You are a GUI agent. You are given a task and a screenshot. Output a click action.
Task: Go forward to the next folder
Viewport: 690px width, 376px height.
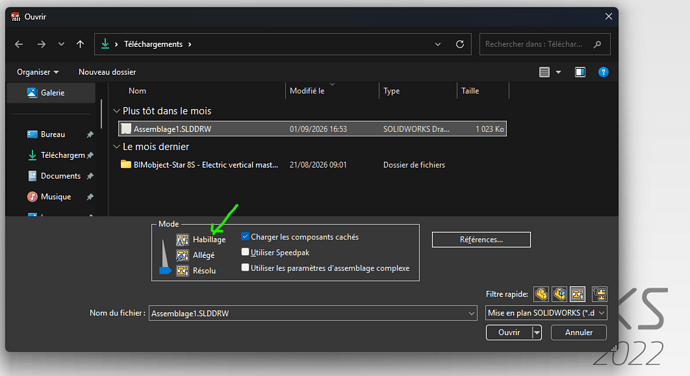pyautogui.click(x=41, y=44)
